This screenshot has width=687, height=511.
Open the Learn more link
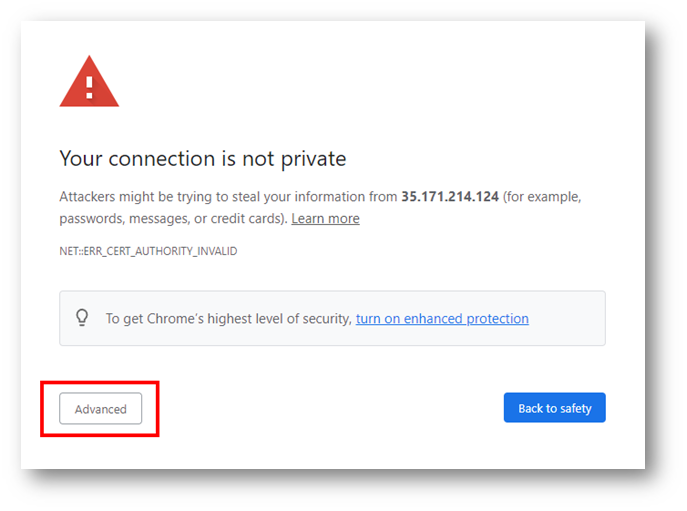tap(325, 218)
